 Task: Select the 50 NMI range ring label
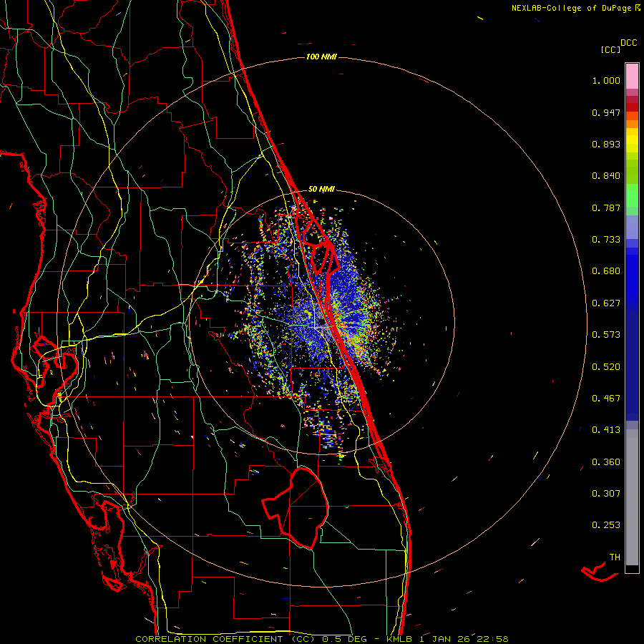[x=321, y=189]
